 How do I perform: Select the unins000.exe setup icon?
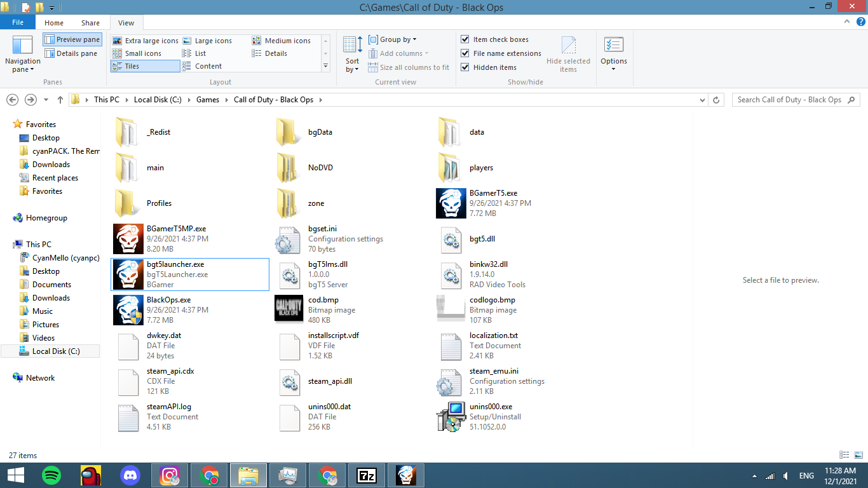(451, 417)
